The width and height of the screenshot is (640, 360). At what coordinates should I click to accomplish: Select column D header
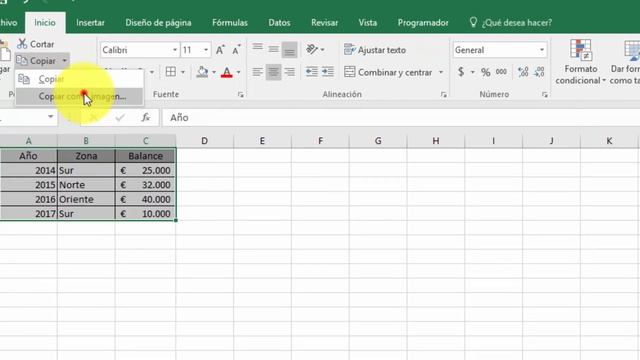[204, 141]
